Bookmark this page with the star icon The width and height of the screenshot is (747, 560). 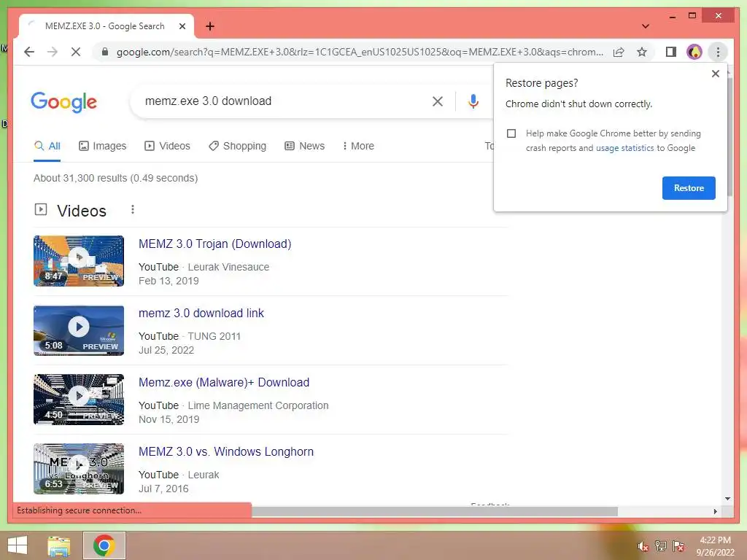tap(642, 52)
